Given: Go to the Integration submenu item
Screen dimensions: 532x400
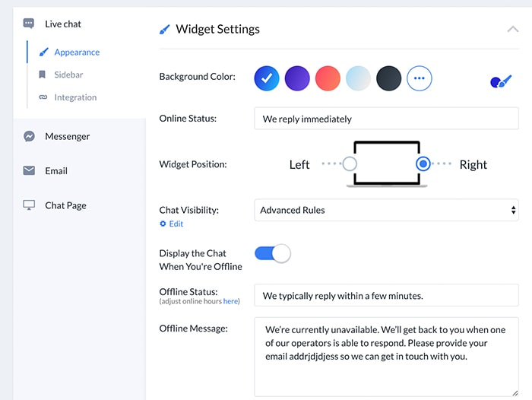Looking at the screenshot, I should (x=75, y=97).
